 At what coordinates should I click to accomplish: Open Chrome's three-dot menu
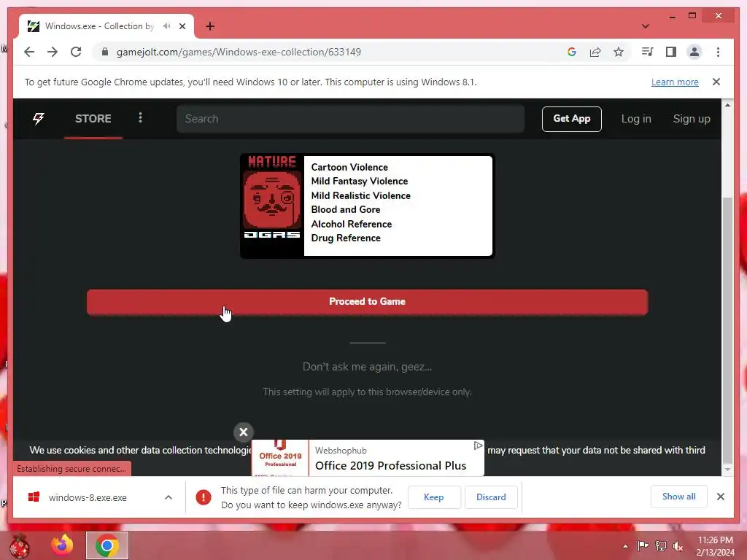tap(718, 52)
